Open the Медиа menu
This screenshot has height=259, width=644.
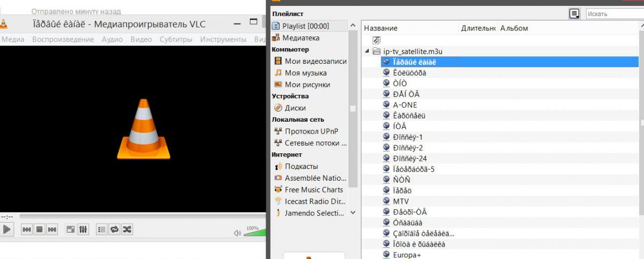click(x=13, y=39)
